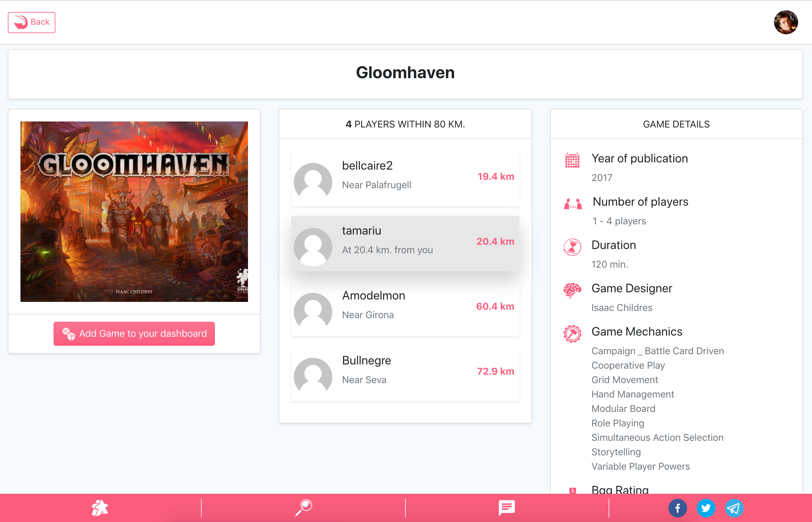The image size is (812, 522).
Task: Click 'Grid Movement' mechanic
Action: tap(624, 380)
